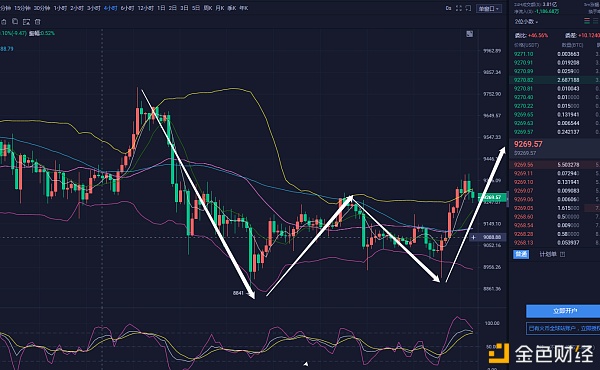
Task: Open the 2位小数 precision dropdown
Action: point(526,21)
